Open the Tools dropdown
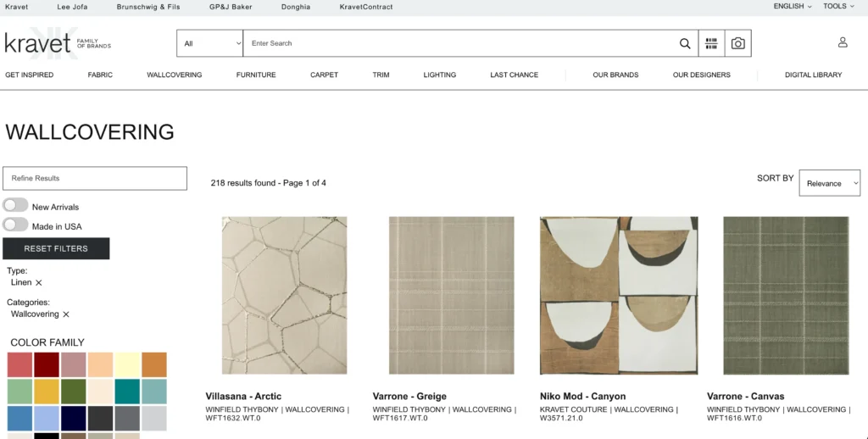The height and width of the screenshot is (439, 868). (838, 6)
